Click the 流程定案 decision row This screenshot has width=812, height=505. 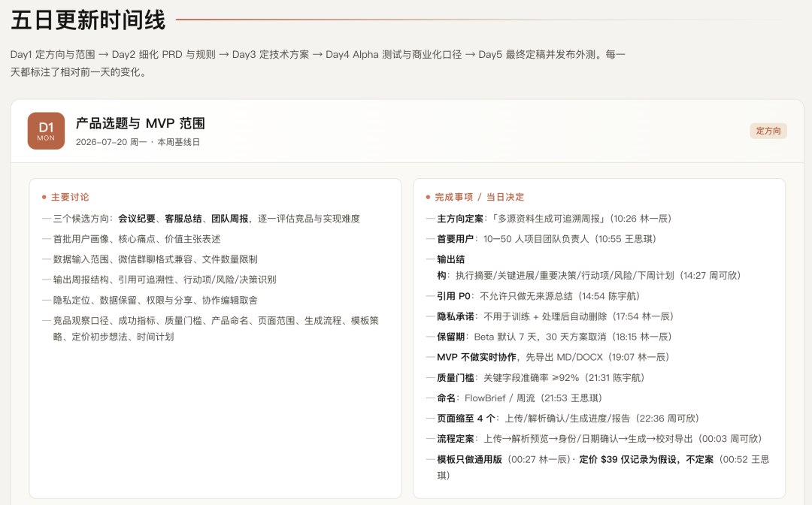[x=594, y=439]
